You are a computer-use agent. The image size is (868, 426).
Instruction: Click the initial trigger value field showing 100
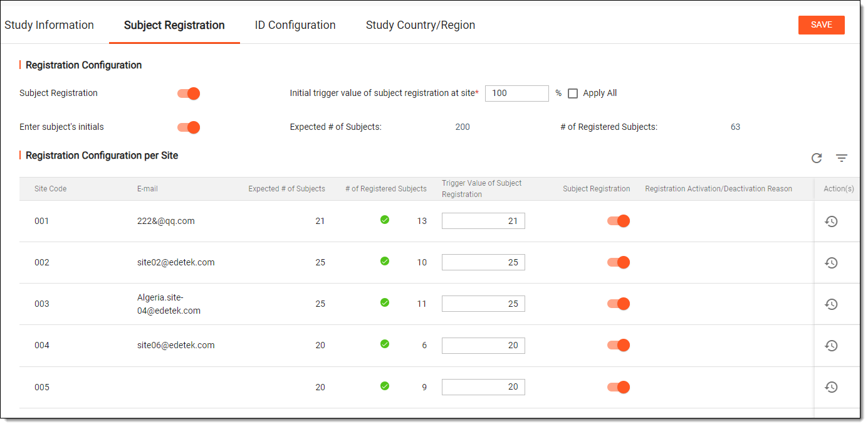click(x=517, y=93)
